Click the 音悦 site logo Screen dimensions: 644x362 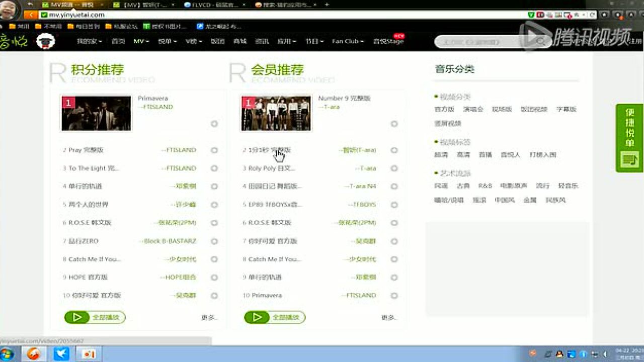(x=14, y=41)
